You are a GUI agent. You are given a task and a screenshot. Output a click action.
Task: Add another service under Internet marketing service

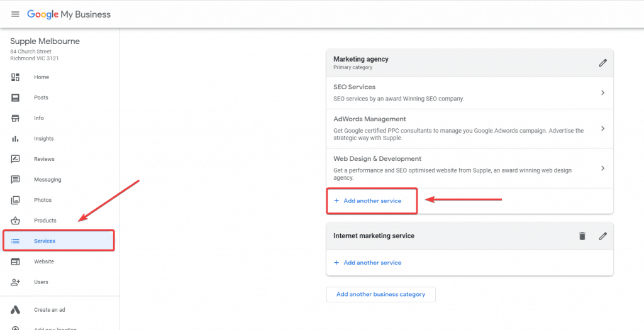pyautogui.click(x=372, y=262)
